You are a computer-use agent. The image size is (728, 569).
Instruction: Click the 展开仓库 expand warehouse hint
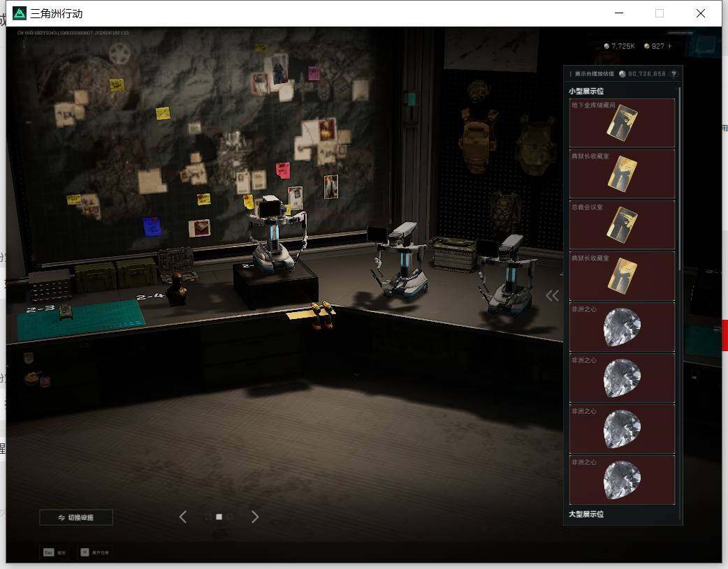(x=95, y=552)
